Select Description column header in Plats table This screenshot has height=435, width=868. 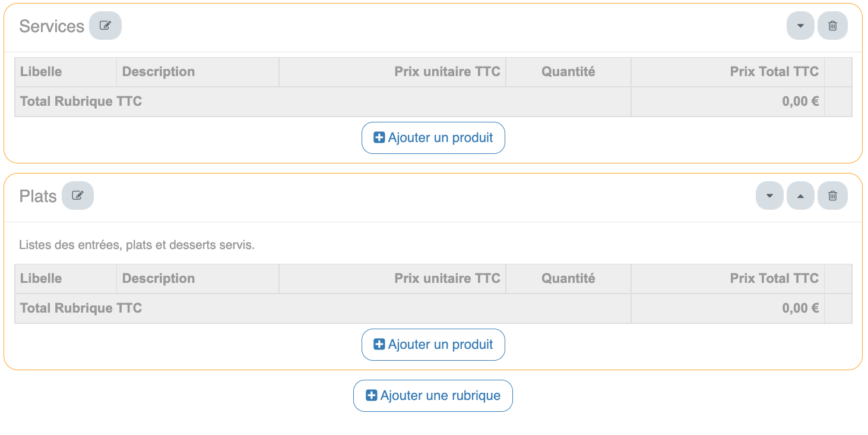click(159, 279)
